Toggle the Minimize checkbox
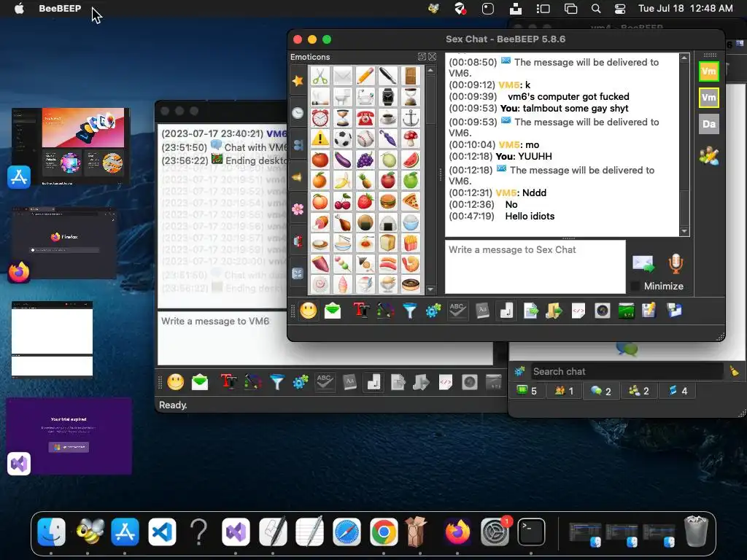Image resolution: width=747 pixels, height=560 pixels. [635, 286]
